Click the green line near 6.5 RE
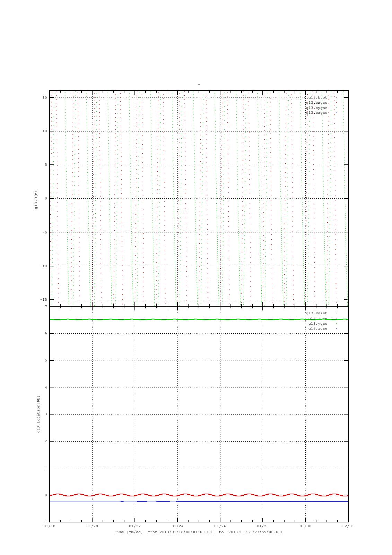This screenshot has height=555, width=392. click(x=199, y=319)
